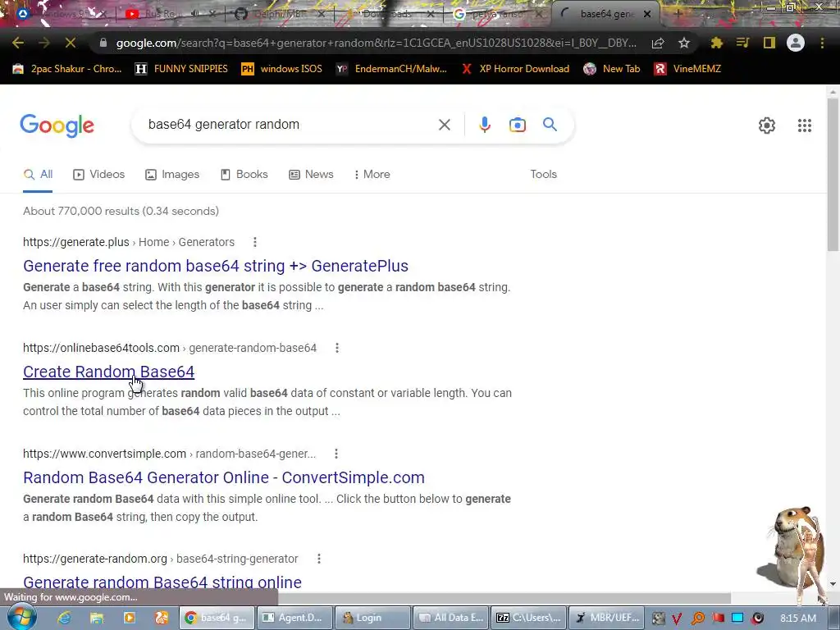The height and width of the screenshot is (630, 840).
Task: Start voice search with the microphone icon
Action: [484, 125]
